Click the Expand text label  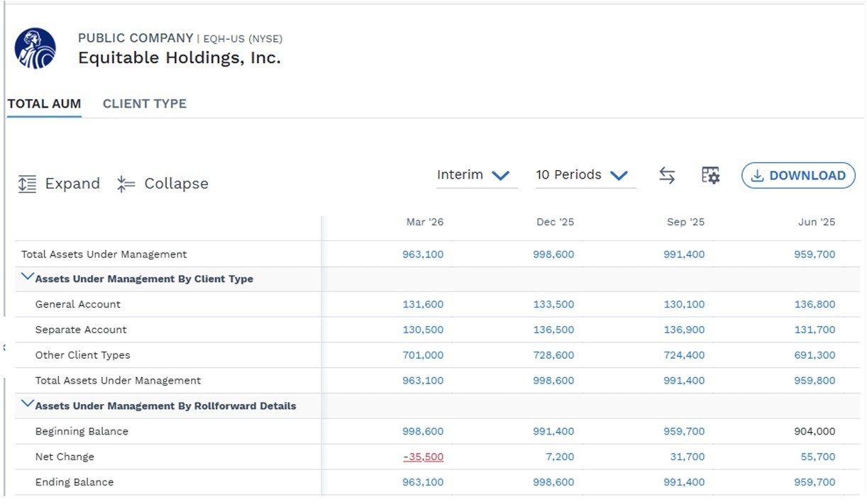(x=72, y=184)
